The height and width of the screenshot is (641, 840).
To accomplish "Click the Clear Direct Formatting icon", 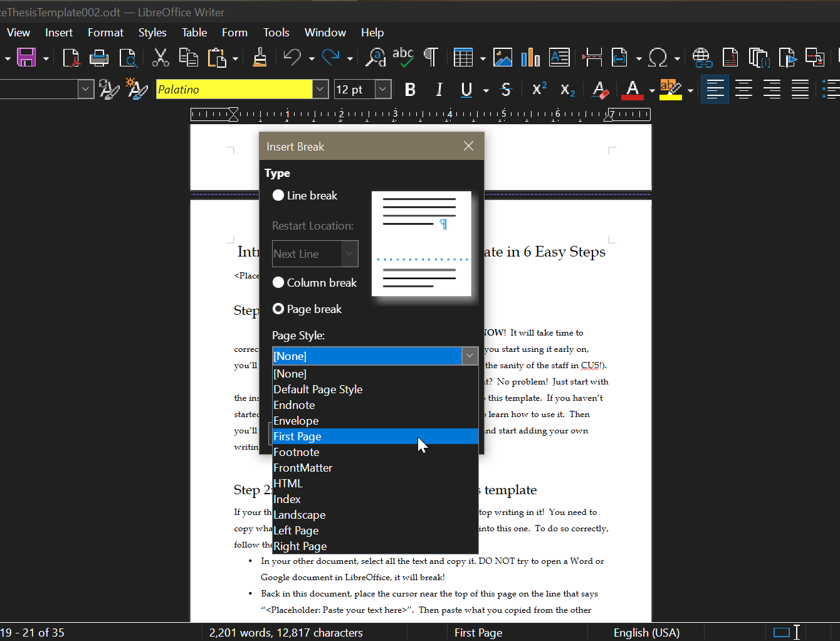I will (600, 90).
